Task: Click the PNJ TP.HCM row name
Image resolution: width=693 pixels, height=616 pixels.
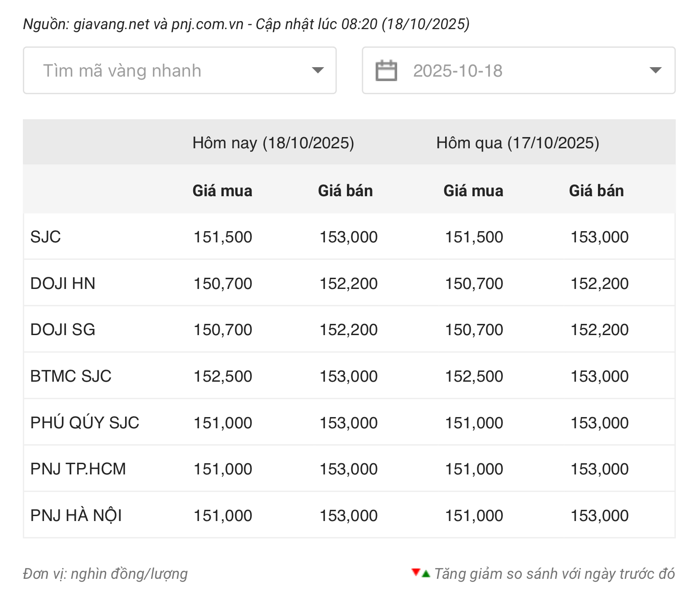Action: pos(78,469)
